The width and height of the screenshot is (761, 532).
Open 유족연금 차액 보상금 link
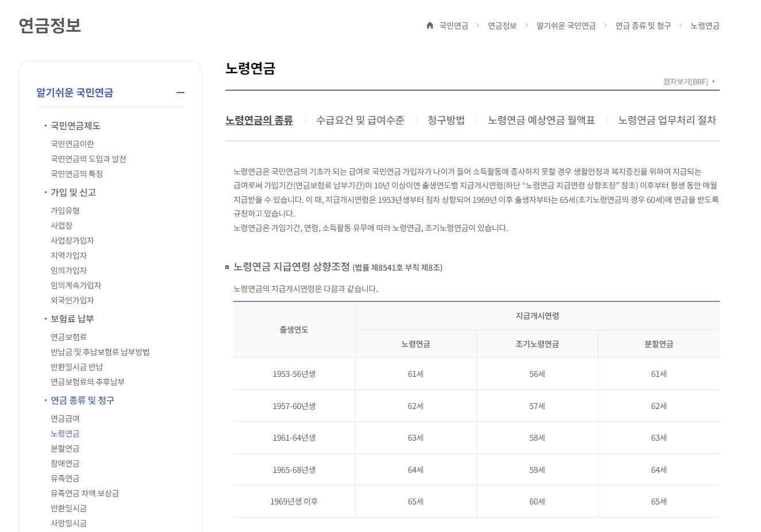pos(85,494)
